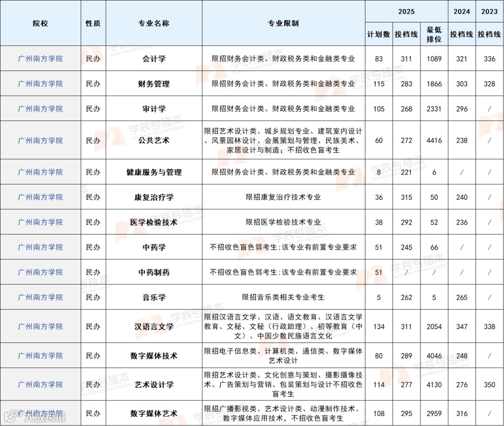The image size is (504, 426).
Task: Open 广州南方学院 link in 审计学 row
Action: pyautogui.click(x=41, y=109)
